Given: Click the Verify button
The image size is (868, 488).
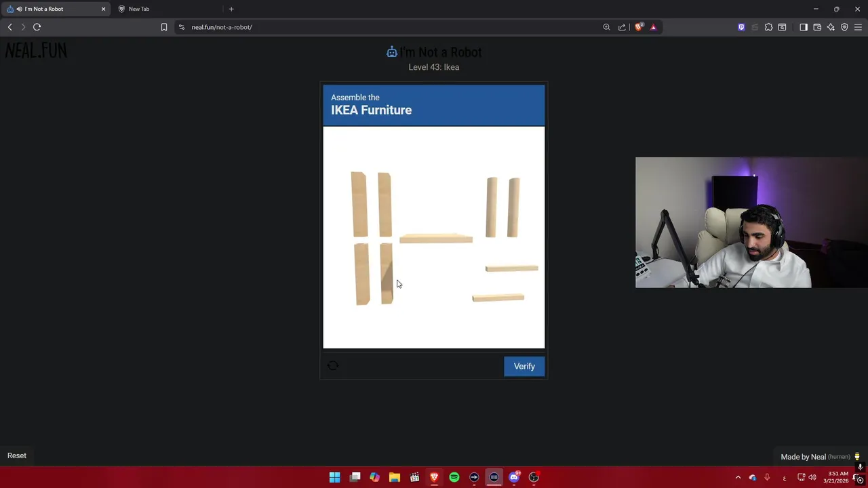Looking at the screenshot, I should (x=524, y=366).
